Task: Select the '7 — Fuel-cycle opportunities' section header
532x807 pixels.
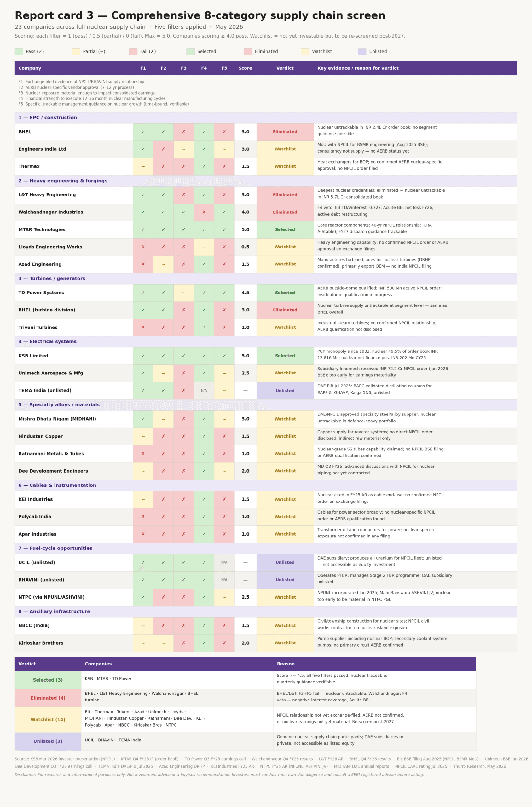Action: [x=266, y=549]
